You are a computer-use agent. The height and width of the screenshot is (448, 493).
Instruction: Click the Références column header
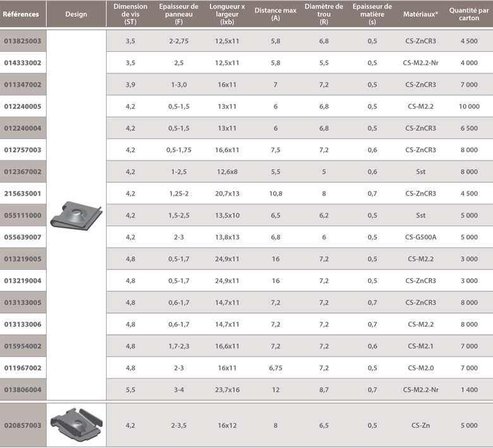tap(21, 13)
